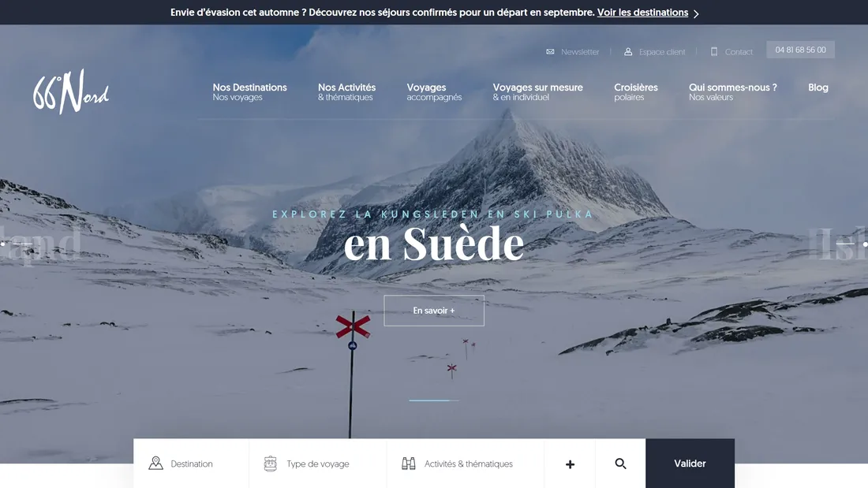The width and height of the screenshot is (868, 488).
Task: Open the Type de voyage selector
Action: pos(318,464)
